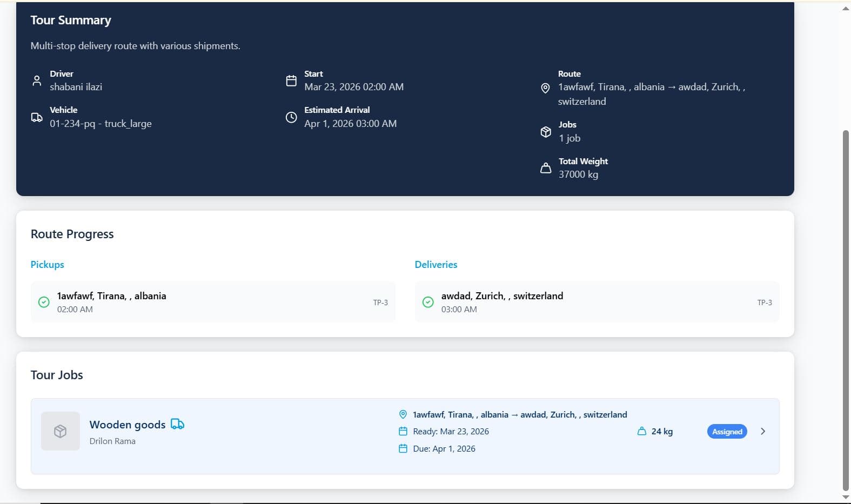Click vehicle text 01-234-pq - truck_large
Viewport: 851px width, 504px height.
[100, 124]
